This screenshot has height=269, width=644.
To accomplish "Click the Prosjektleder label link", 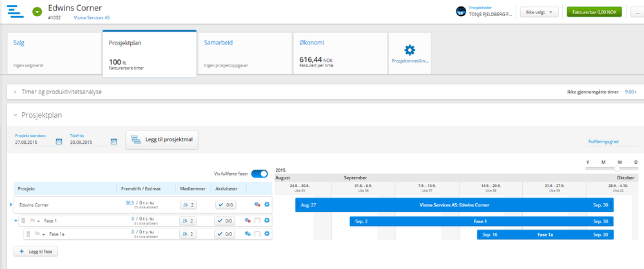I will (x=480, y=8).
